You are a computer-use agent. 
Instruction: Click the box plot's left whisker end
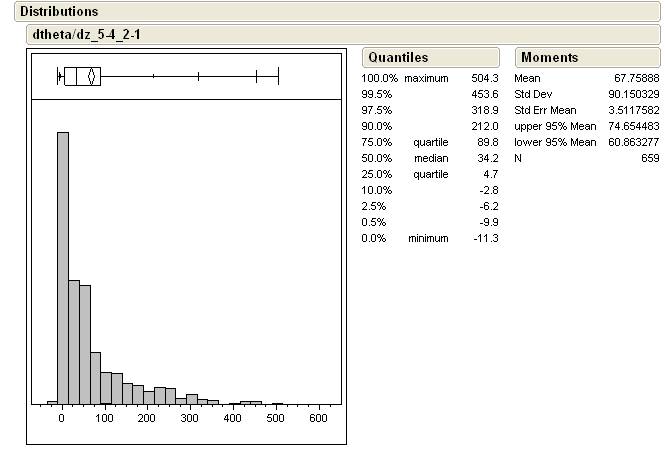point(59,76)
